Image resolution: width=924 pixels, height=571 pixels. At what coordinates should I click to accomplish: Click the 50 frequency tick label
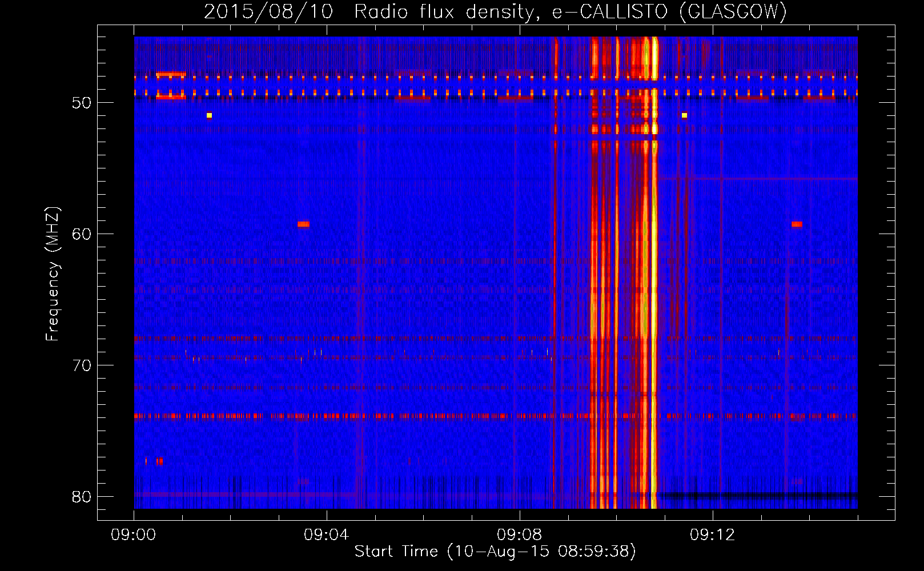82,103
